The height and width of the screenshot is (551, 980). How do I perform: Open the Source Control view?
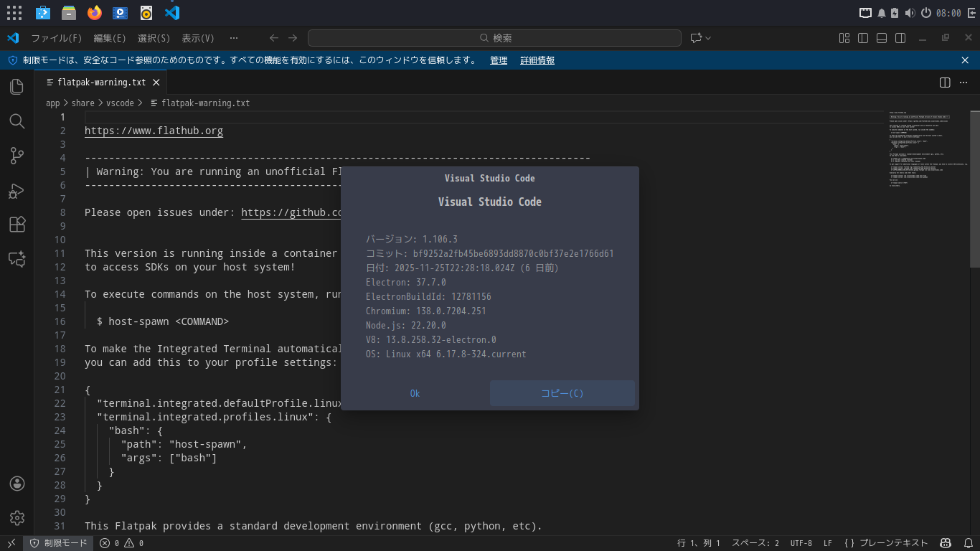pyautogui.click(x=17, y=156)
